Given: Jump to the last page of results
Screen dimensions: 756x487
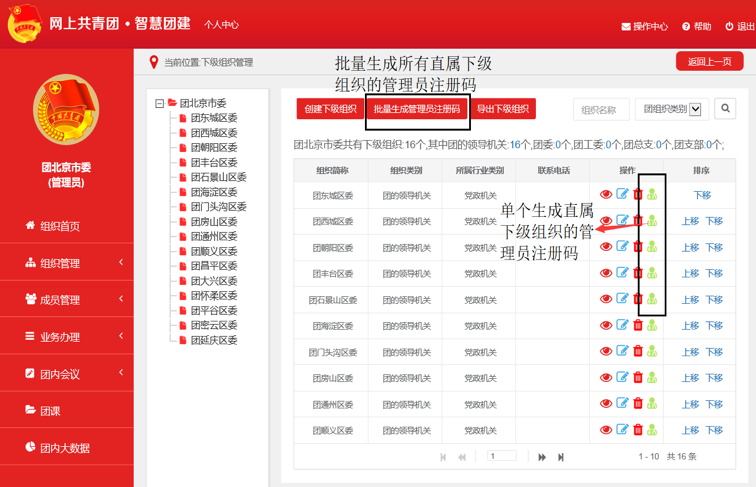Looking at the screenshot, I should [561, 457].
